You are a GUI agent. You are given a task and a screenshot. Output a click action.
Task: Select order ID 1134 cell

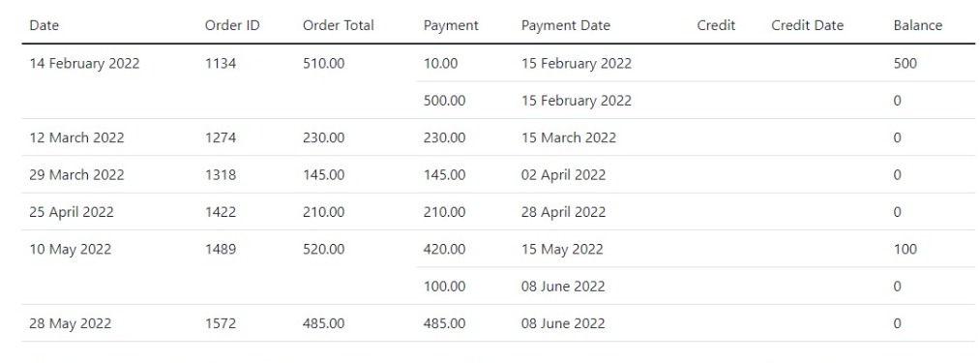[221, 63]
